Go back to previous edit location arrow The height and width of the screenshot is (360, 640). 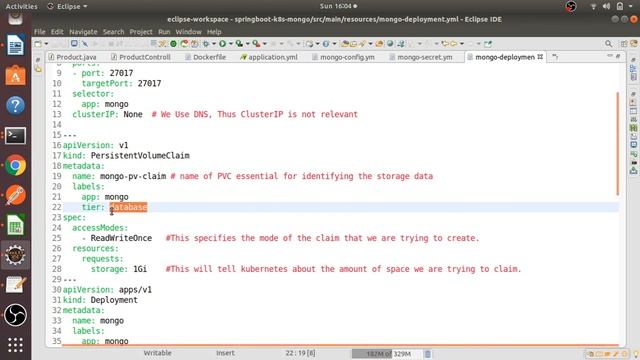pos(445,44)
